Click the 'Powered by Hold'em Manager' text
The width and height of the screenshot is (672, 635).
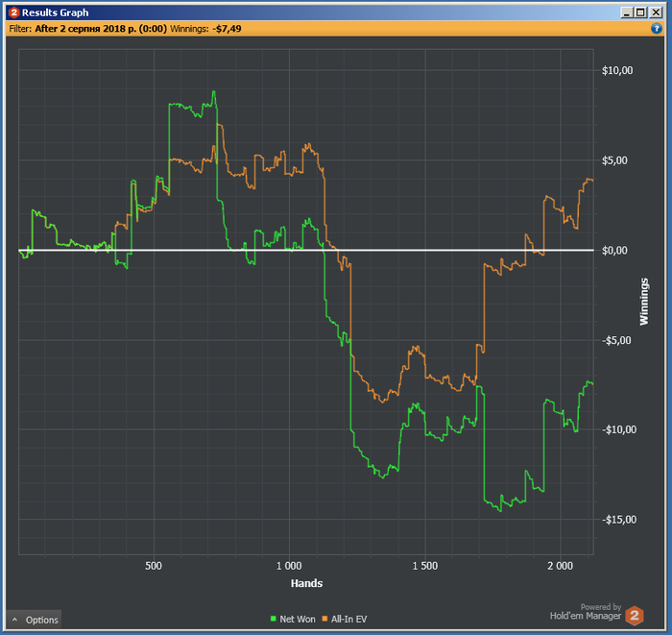click(586, 612)
